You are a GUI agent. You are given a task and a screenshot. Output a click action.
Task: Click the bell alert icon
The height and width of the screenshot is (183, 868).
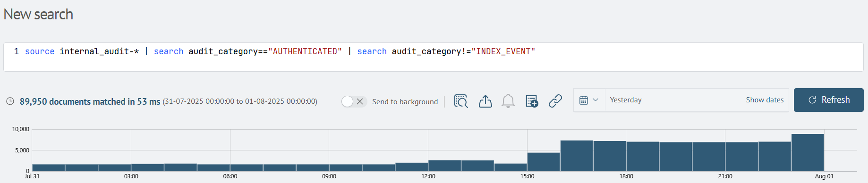click(x=508, y=101)
